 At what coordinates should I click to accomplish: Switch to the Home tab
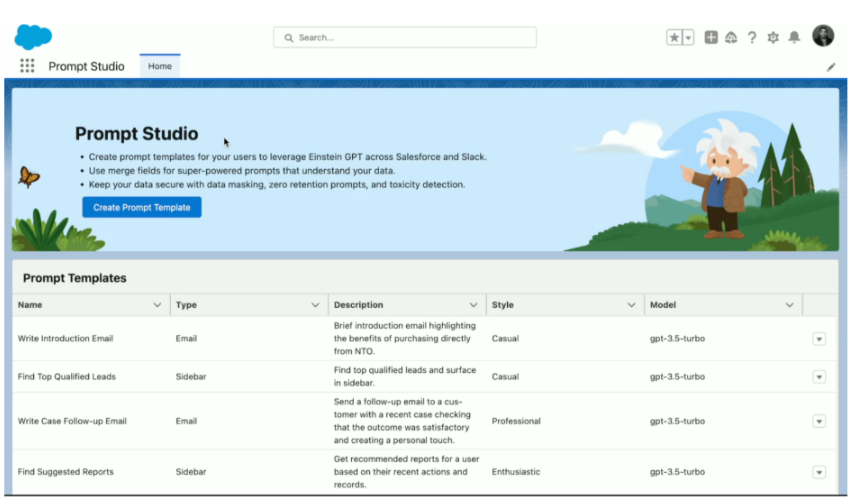pyautogui.click(x=160, y=66)
